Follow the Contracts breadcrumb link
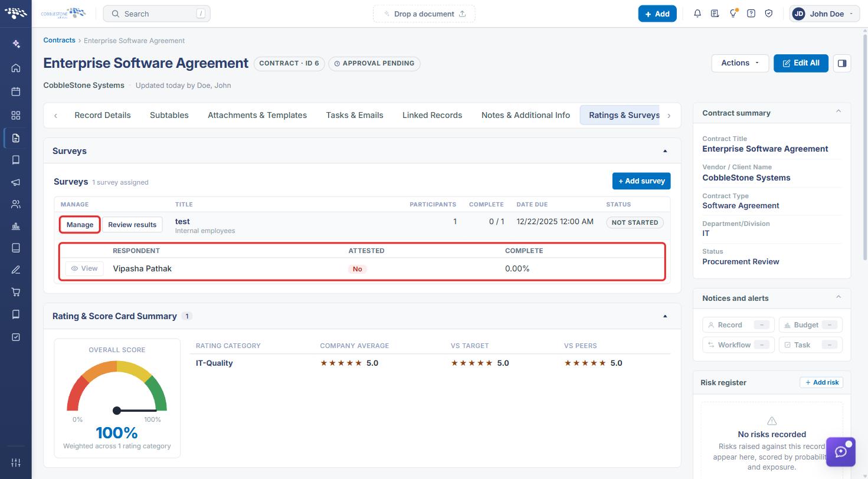Viewport: 868px width, 479px height. (x=59, y=40)
